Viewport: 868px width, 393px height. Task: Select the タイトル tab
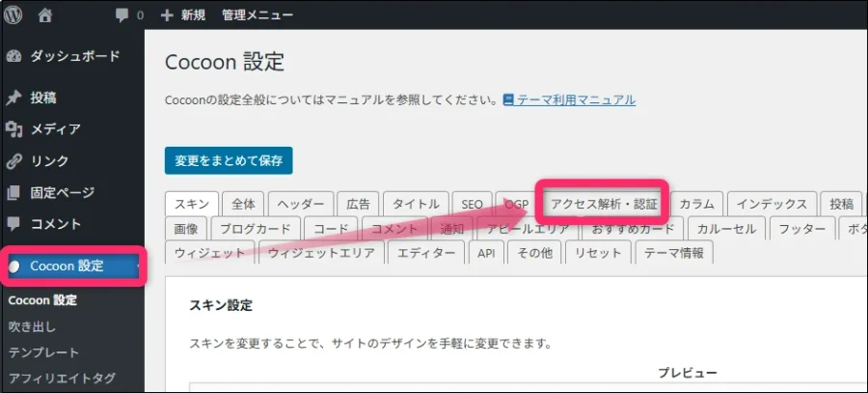point(416,204)
